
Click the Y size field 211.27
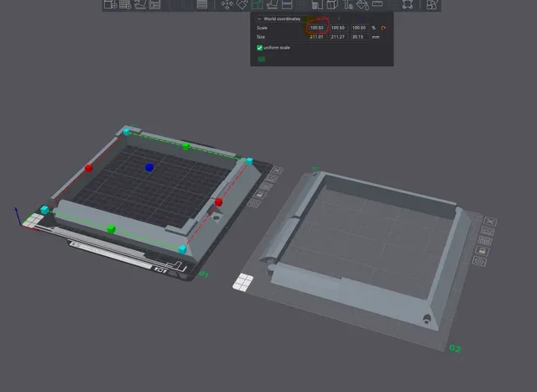[338, 37]
